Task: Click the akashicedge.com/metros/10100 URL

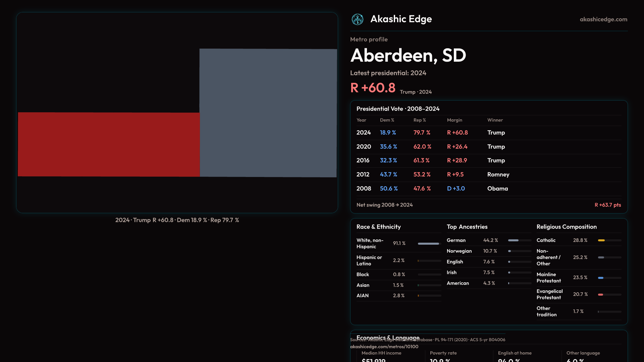Action: [384, 347]
